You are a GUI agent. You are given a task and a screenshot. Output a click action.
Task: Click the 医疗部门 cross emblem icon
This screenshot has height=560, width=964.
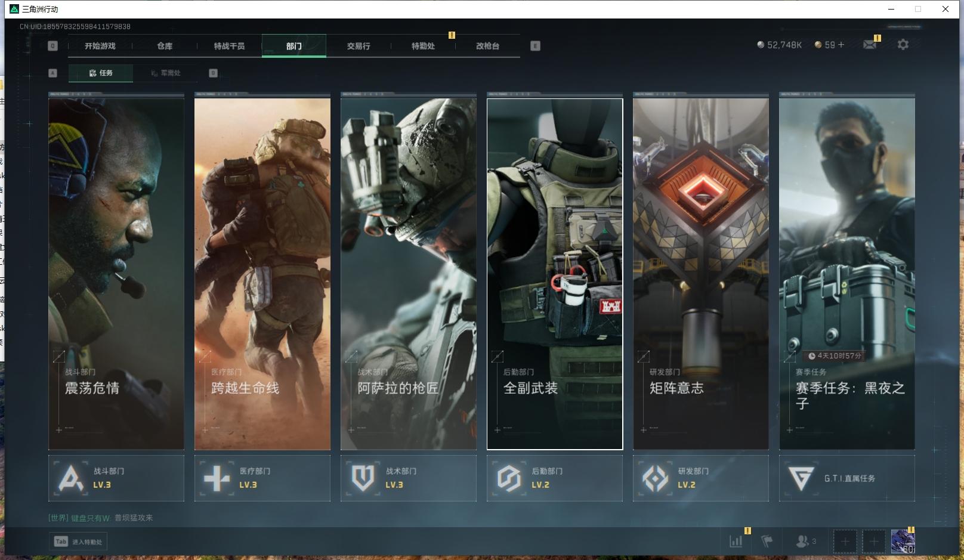(217, 478)
